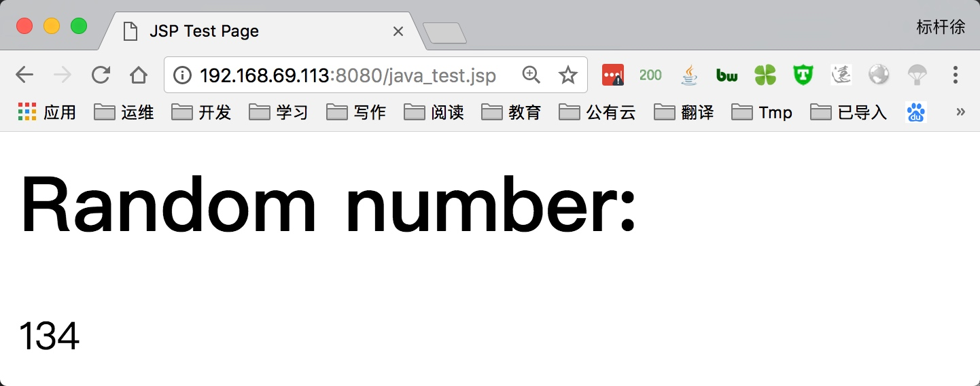Viewport: 980px width, 386px height.
Task: Expand the hidden bookmarks chevron
Action: click(960, 112)
